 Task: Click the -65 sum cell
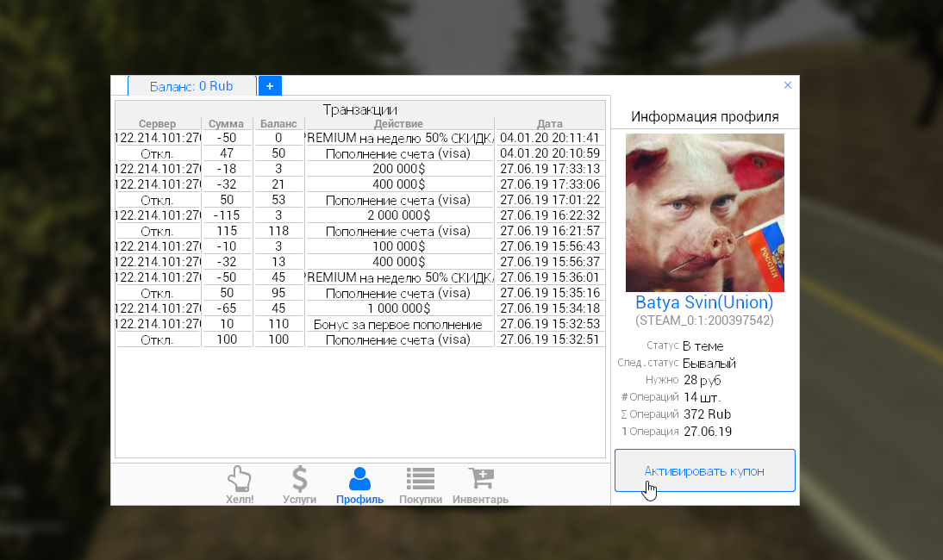click(227, 308)
